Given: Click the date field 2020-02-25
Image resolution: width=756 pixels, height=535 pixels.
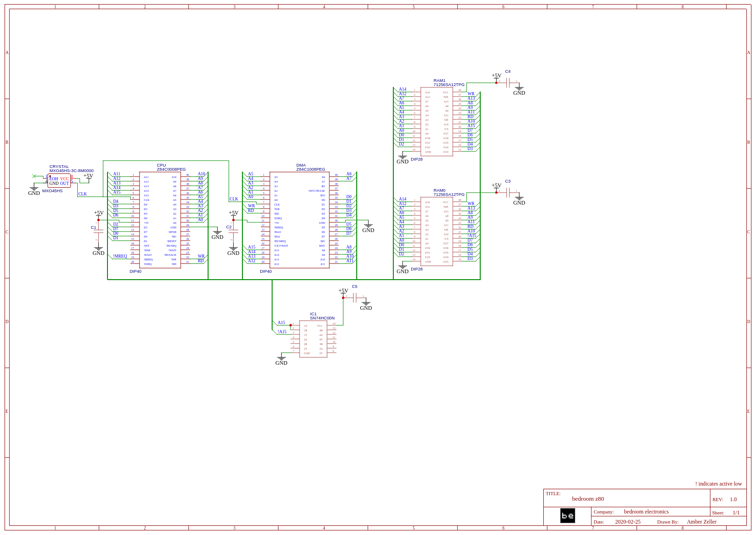Looking at the screenshot, I should [x=627, y=522].
